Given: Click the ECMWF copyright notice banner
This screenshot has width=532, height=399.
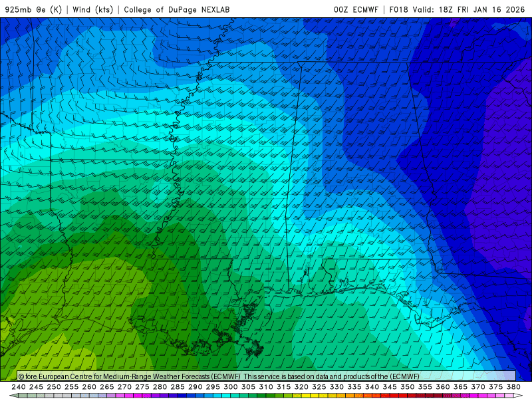Looking at the screenshot, I should (267, 376).
